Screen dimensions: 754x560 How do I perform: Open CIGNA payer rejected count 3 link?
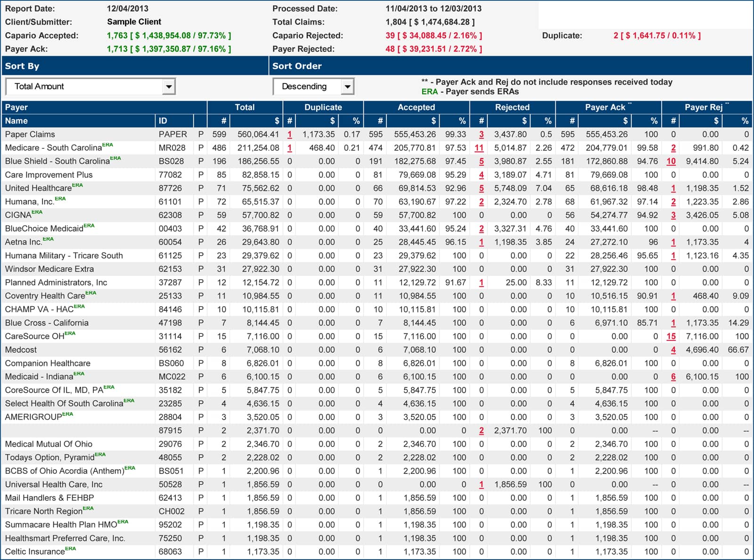pyautogui.click(x=673, y=215)
